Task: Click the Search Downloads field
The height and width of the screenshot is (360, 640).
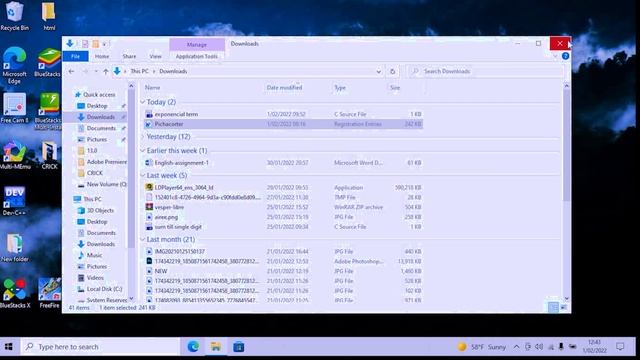Action: click(486, 71)
